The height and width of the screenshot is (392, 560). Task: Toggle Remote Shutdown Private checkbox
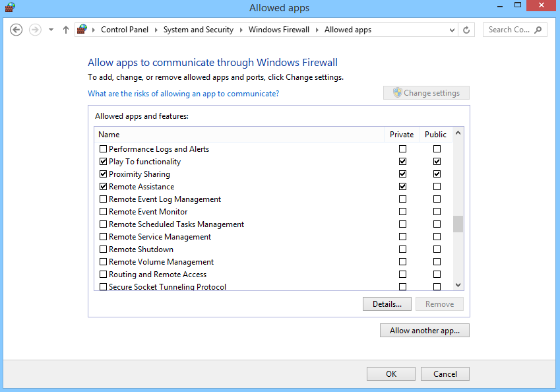pos(402,249)
